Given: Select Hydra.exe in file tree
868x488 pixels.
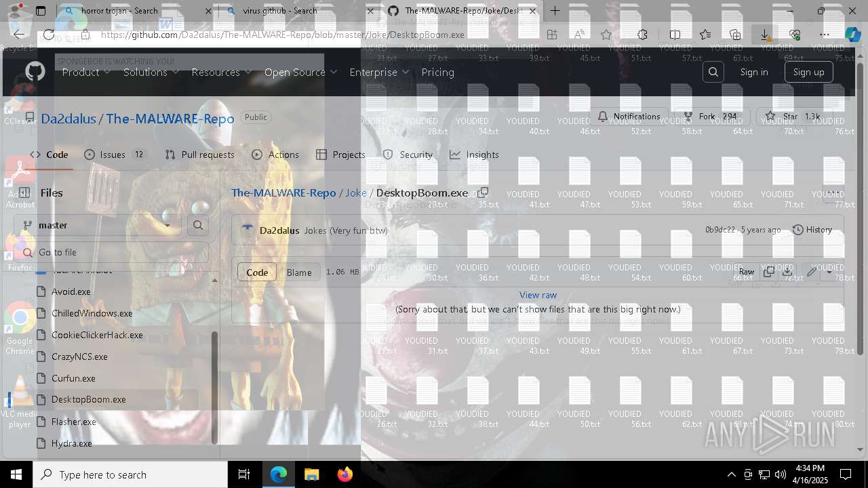Looking at the screenshot, I should click(x=72, y=443).
